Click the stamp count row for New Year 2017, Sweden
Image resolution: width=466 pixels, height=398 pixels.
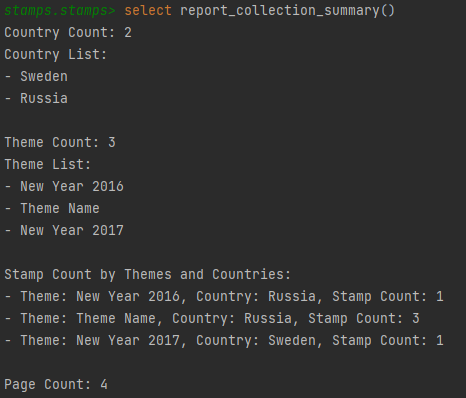(x=224, y=341)
